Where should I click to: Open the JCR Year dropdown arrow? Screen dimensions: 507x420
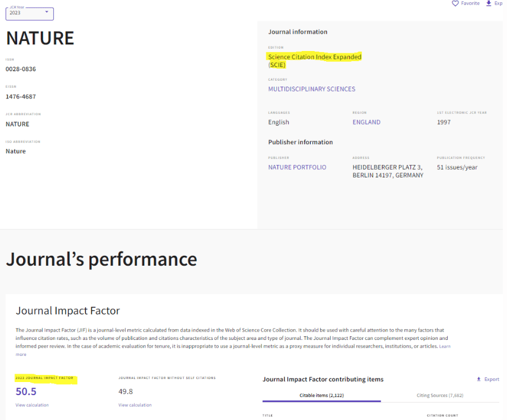click(47, 12)
